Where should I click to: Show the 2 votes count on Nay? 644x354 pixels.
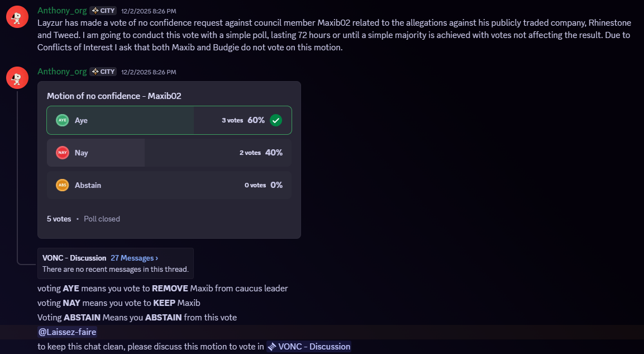coord(250,153)
